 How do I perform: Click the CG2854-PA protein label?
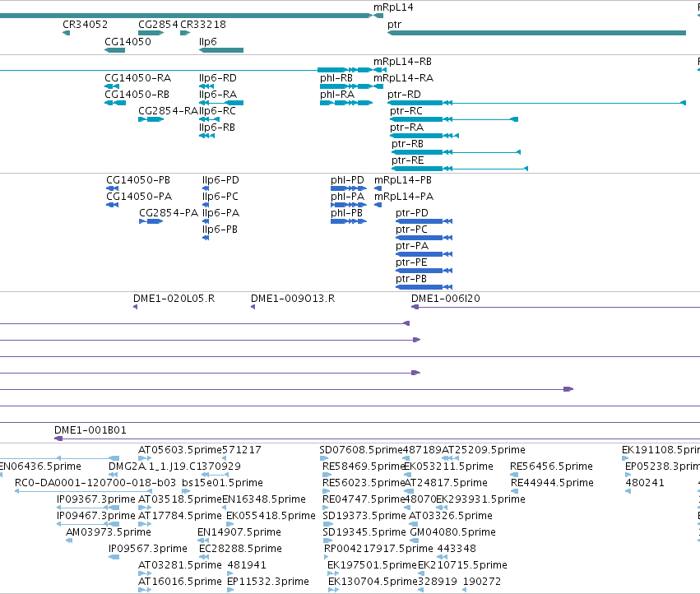click(169, 213)
